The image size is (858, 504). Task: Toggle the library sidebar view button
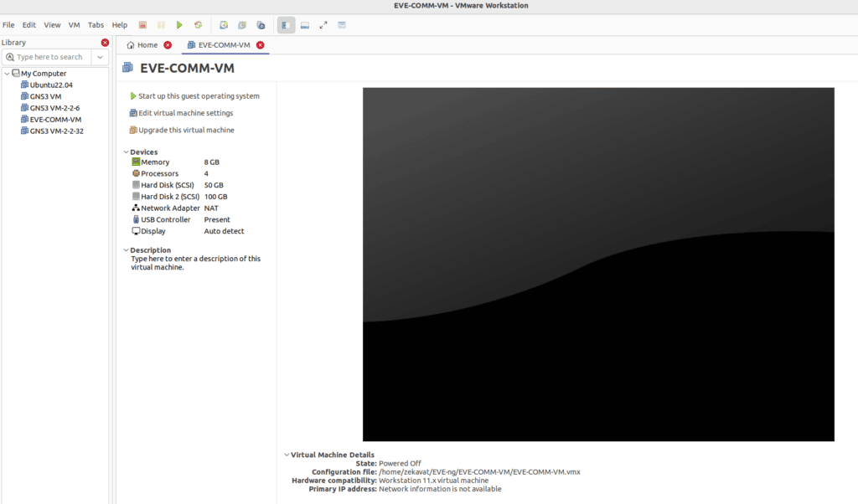coord(286,25)
